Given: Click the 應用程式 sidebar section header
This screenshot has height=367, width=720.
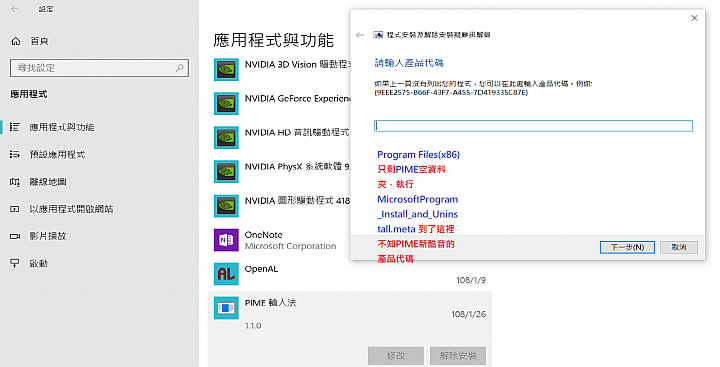Looking at the screenshot, I should 28,94.
